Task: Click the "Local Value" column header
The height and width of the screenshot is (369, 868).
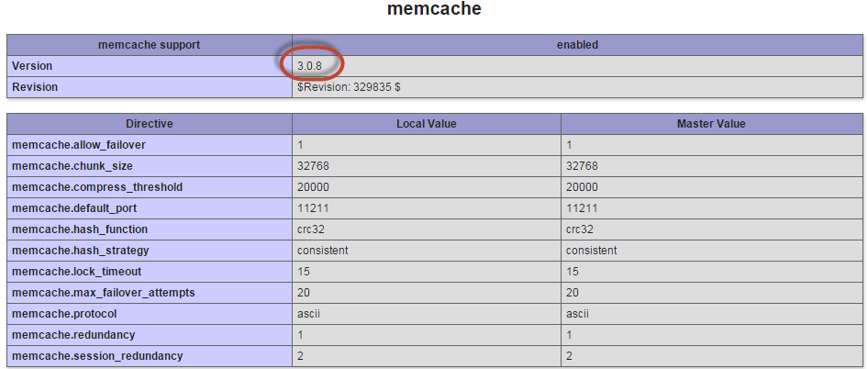Action: click(427, 124)
